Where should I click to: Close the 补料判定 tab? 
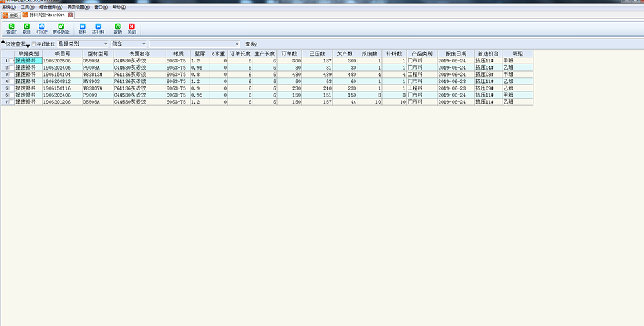pos(71,14)
